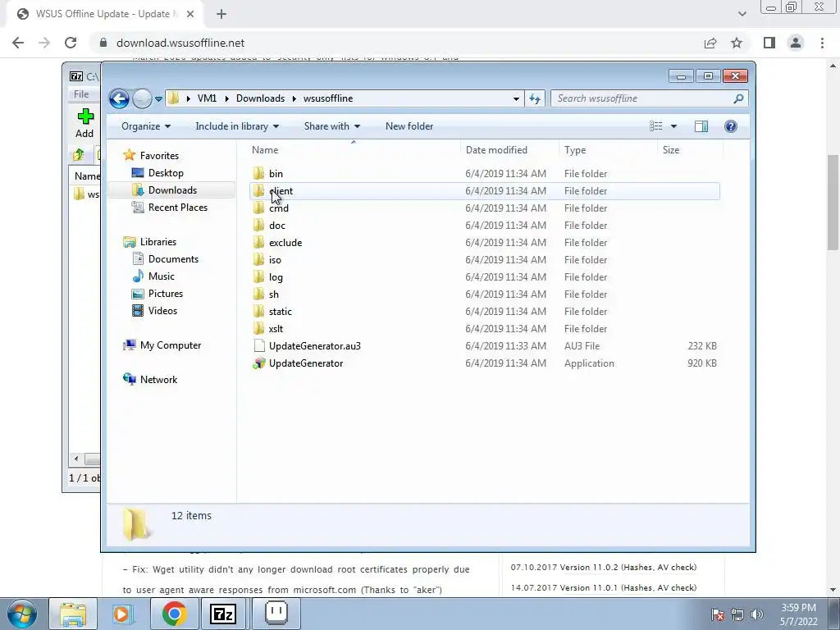This screenshot has height=630, width=840.
Task: Click the VM1 breadcrumb in address bar
Action: (207, 98)
